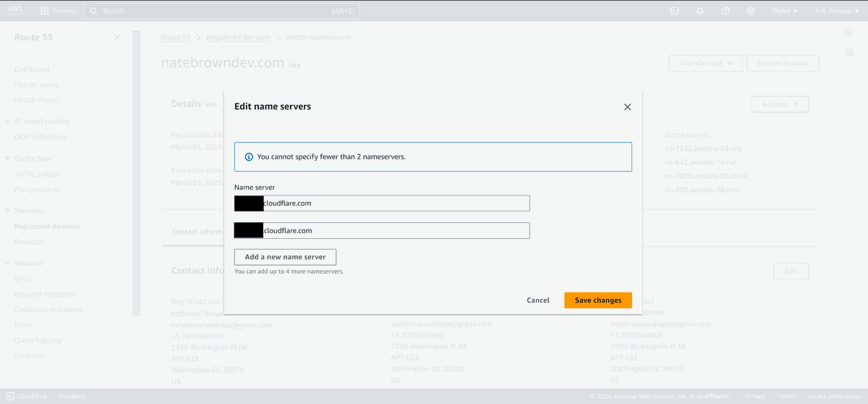Click Save changes button
Viewport: 868px width, 404px height.
click(598, 300)
